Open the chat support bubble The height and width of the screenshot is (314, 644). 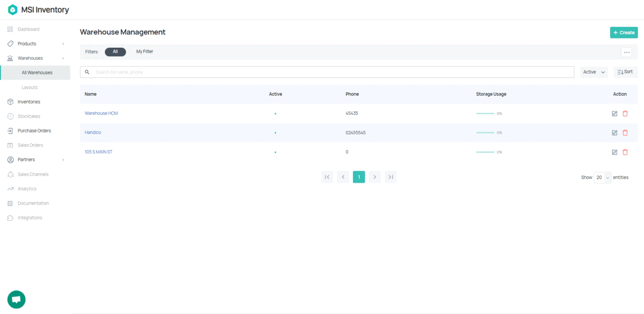click(16, 299)
